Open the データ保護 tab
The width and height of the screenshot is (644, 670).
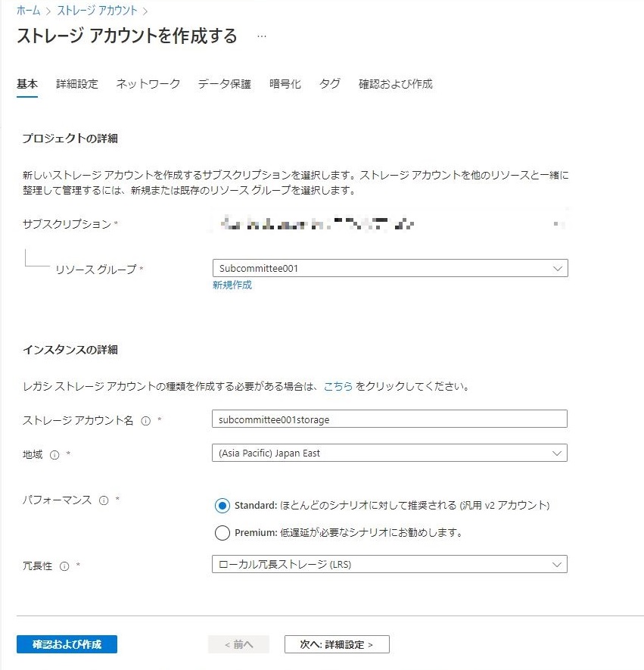coord(224,84)
